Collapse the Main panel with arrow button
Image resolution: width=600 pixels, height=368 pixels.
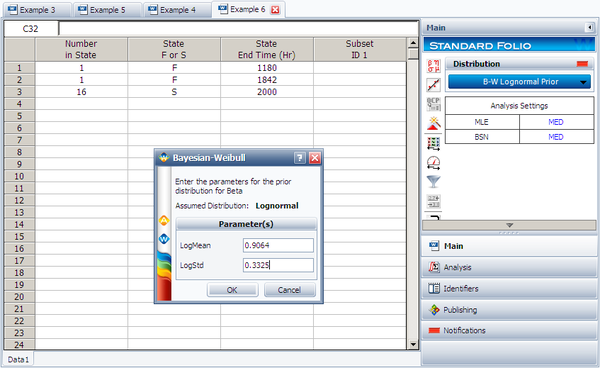click(x=590, y=28)
